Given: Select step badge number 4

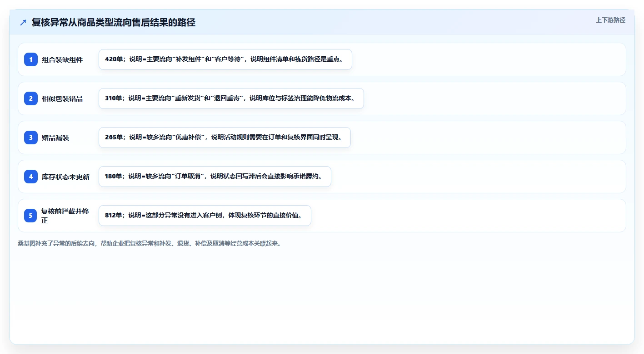Looking at the screenshot, I should (31, 177).
